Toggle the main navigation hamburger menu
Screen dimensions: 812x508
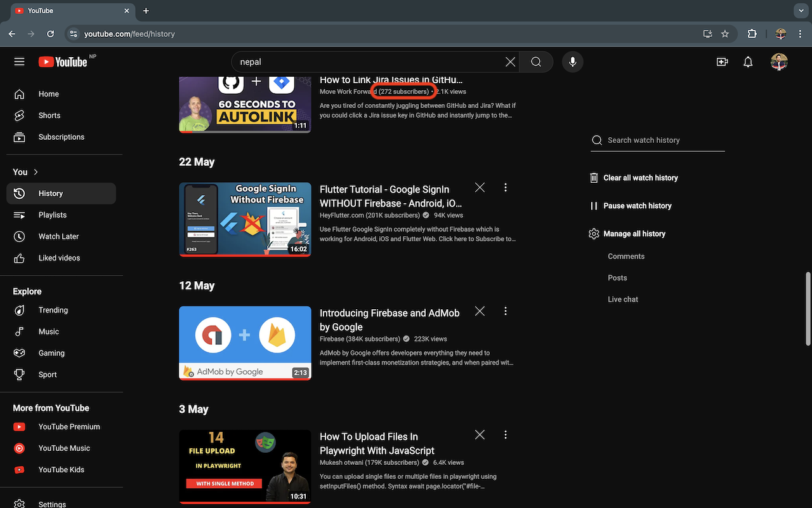pos(19,62)
